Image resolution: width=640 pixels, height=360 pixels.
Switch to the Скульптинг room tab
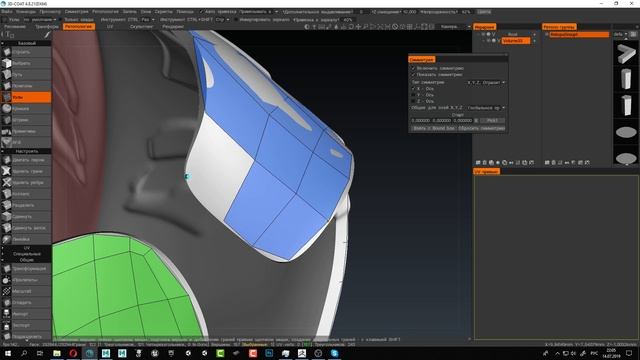click(x=142, y=27)
